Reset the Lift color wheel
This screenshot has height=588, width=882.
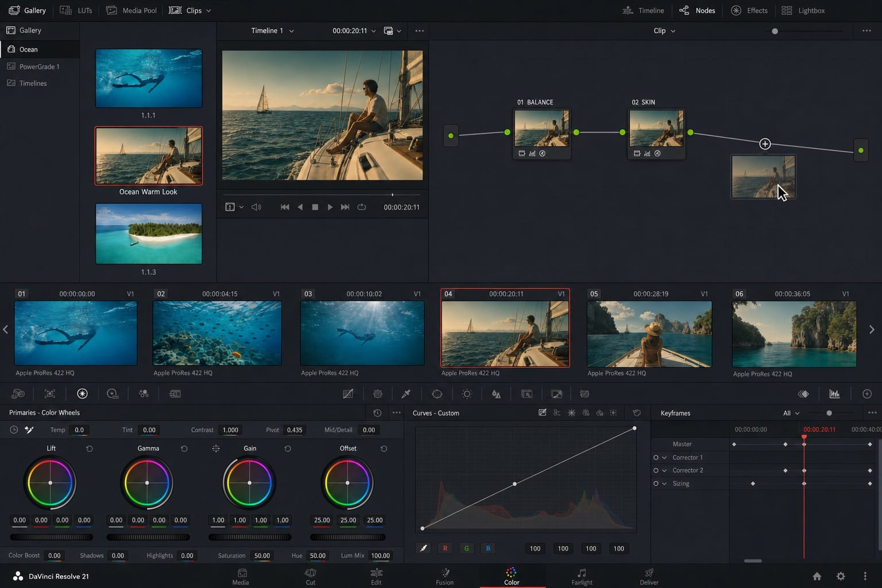pyautogui.click(x=90, y=448)
